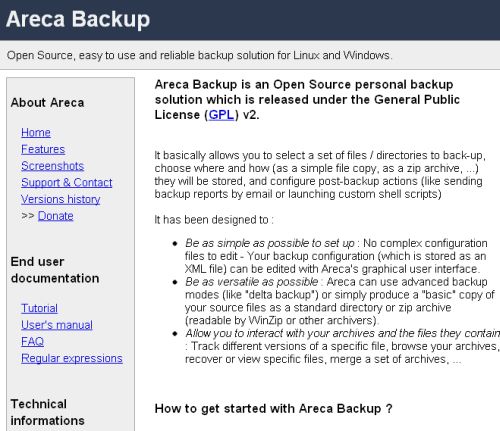The image size is (500, 431).
Task: Click 'Allow you to interact with your archives' bullet
Action: [342, 346]
